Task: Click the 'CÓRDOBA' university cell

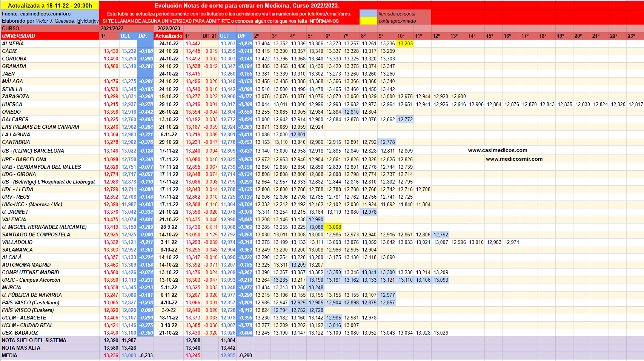Action: (50, 59)
